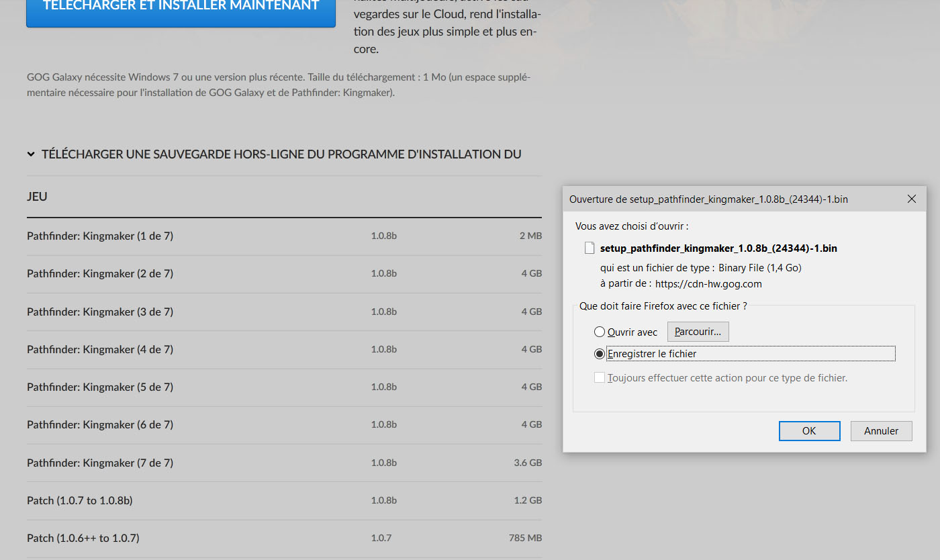
Task: Click the dialog title bar text
Action: (708, 199)
